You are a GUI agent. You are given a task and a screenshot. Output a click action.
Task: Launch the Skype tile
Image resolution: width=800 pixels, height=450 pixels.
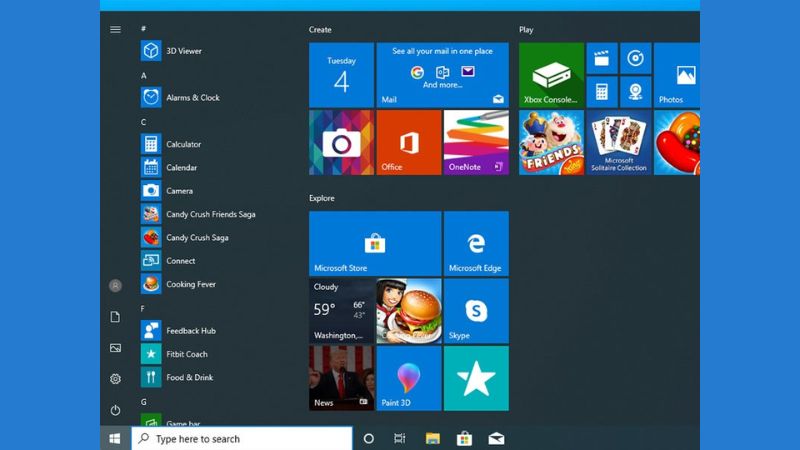(x=476, y=311)
